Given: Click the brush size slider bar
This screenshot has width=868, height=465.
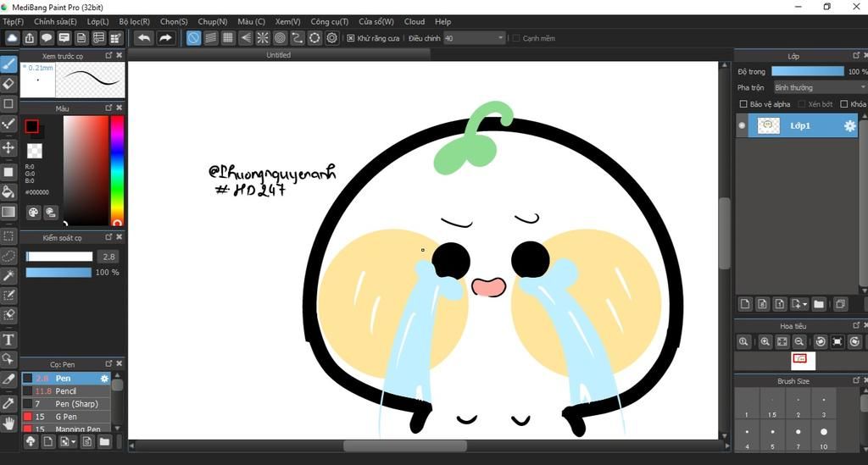Looking at the screenshot, I should pos(59,257).
